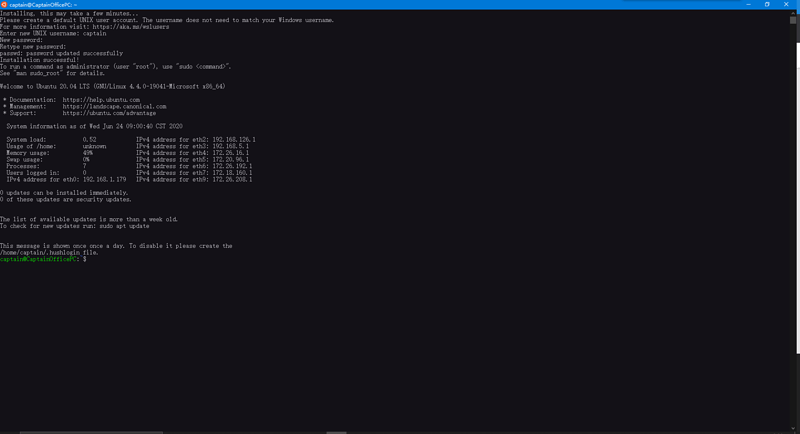
Task: Click the eth4 address 172.26.16.1
Action: 231,153
